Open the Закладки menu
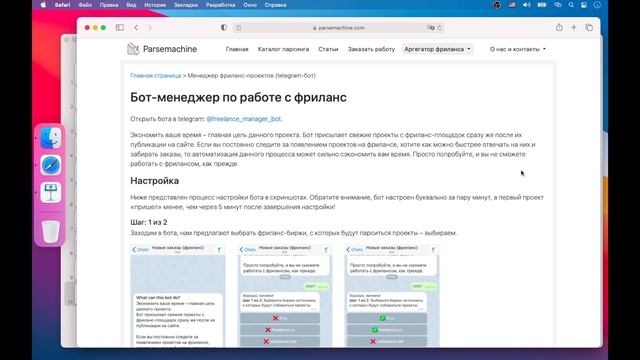 (x=186, y=5)
